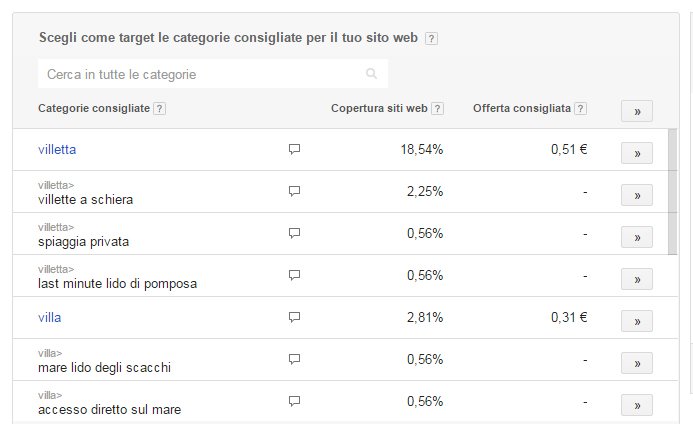The height and width of the screenshot is (424, 693).
Task: Open the villa category link
Action: point(50,317)
